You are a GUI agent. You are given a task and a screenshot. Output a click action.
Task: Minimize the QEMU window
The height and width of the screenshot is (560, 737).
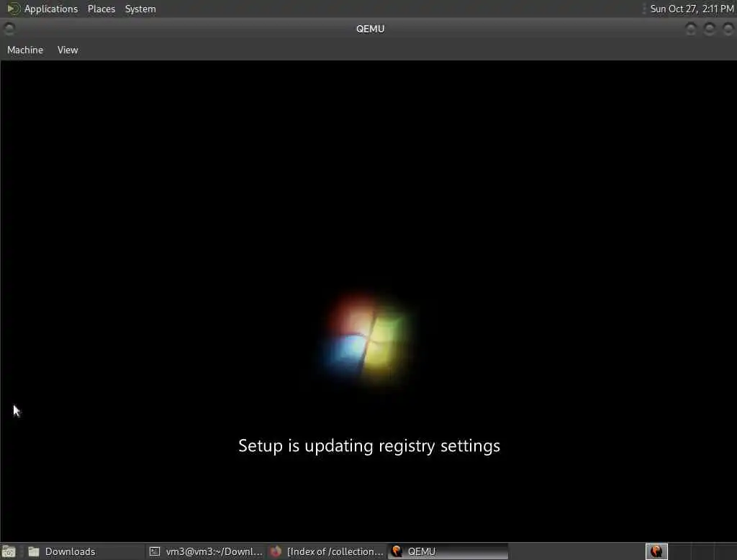(x=690, y=29)
